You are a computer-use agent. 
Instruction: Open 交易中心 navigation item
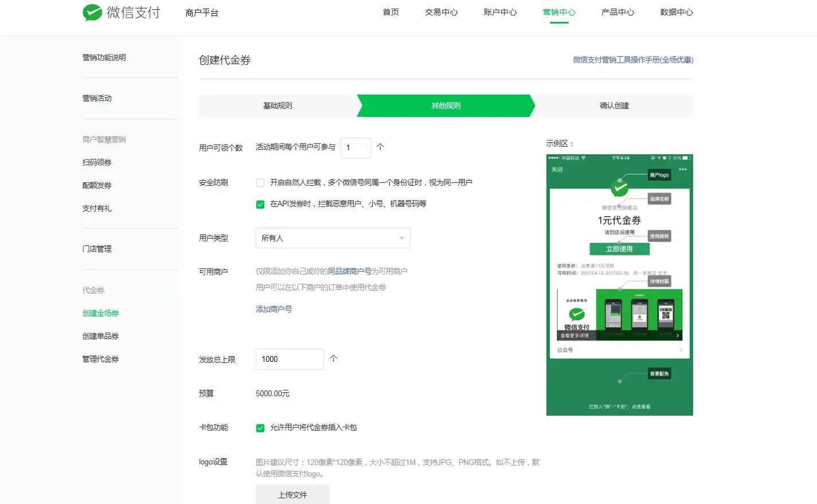coord(441,12)
